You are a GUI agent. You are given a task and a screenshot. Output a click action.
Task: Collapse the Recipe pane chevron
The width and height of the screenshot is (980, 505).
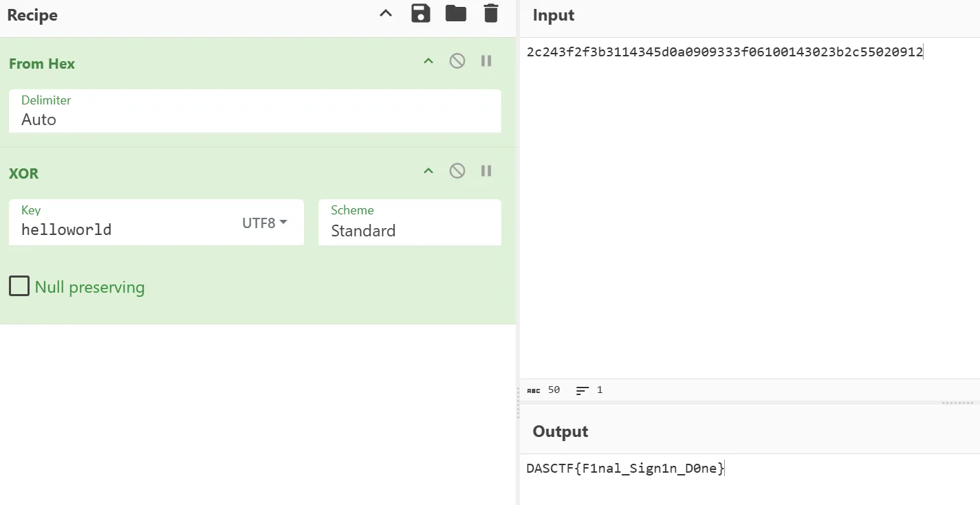386,14
